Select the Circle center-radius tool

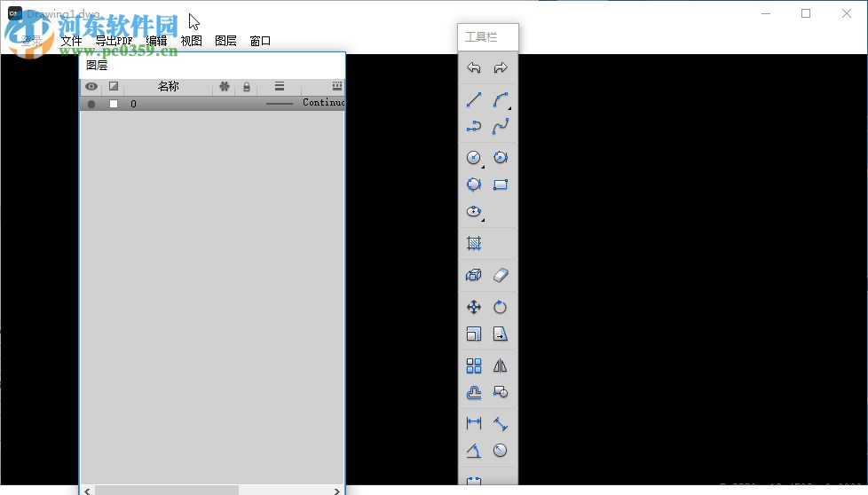coord(474,158)
